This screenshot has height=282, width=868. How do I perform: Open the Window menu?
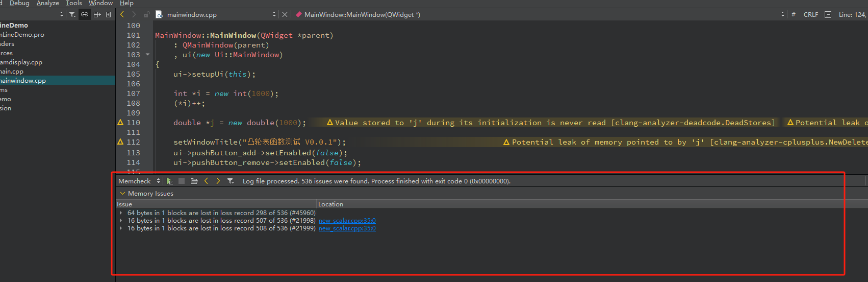point(101,3)
